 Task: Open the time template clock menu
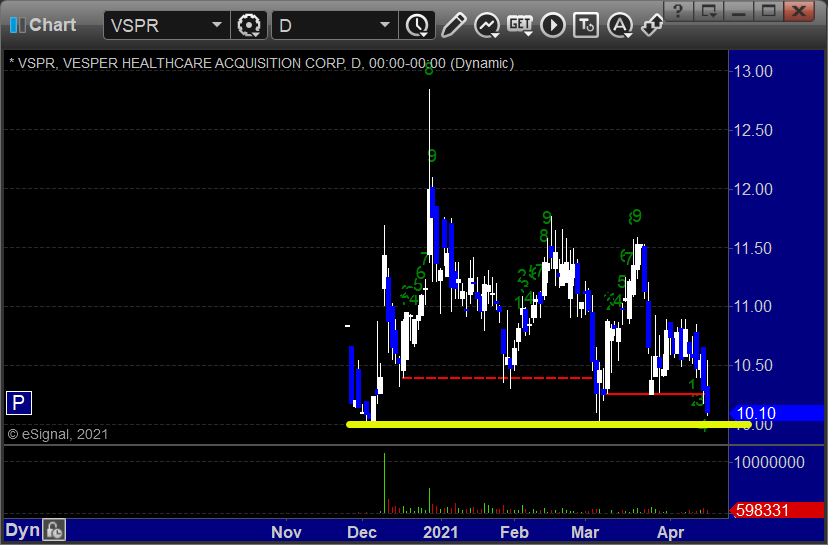[417, 25]
